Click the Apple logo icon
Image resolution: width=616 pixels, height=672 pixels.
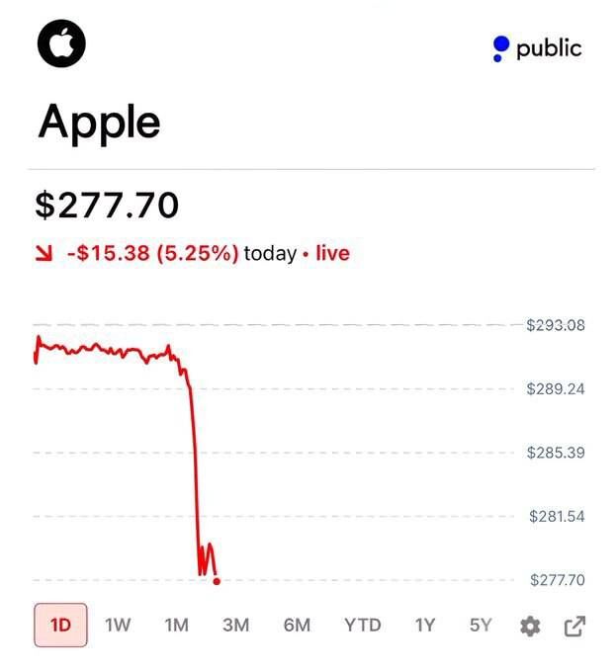(x=61, y=43)
